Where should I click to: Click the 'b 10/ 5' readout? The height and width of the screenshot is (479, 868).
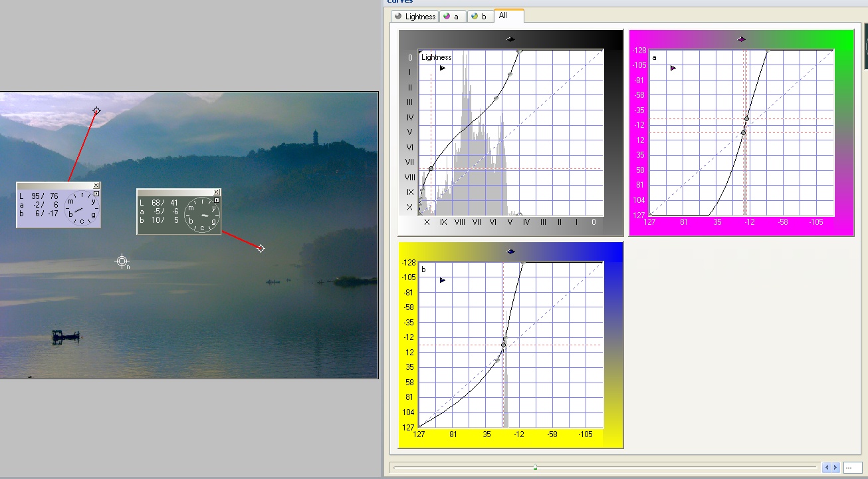(159, 220)
